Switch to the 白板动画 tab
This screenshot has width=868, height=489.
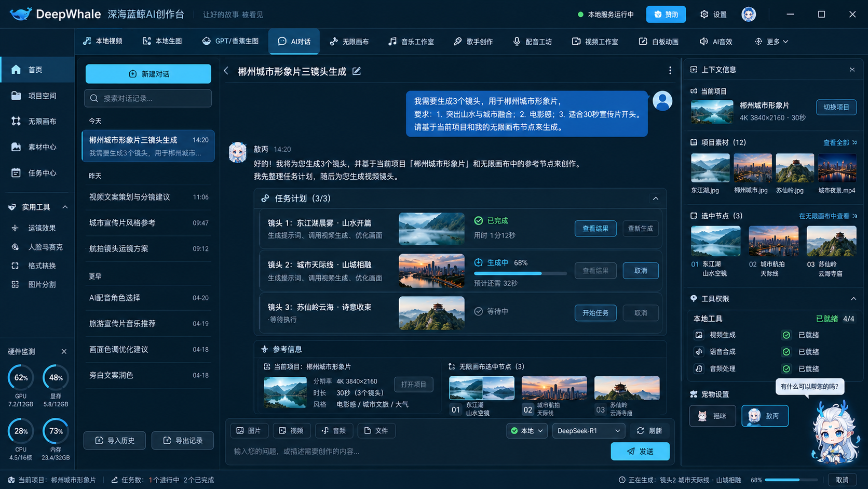click(x=659, y=42)
